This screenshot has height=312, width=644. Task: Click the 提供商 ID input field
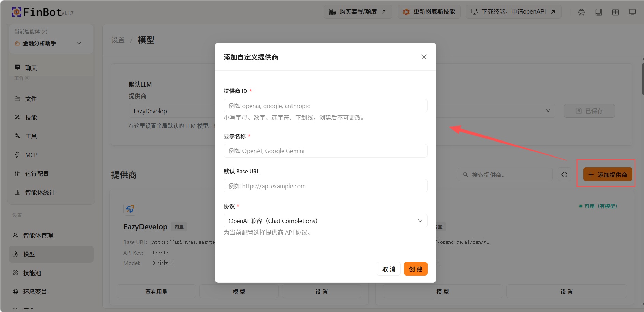(325, 106)
